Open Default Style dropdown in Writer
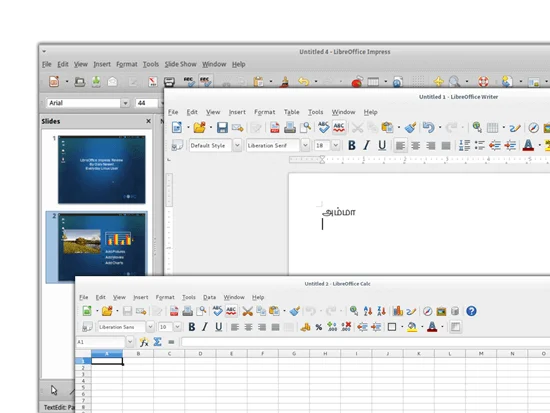Image resolution: width=550 pixels, height=413 pixels. (x=237, y=145)
